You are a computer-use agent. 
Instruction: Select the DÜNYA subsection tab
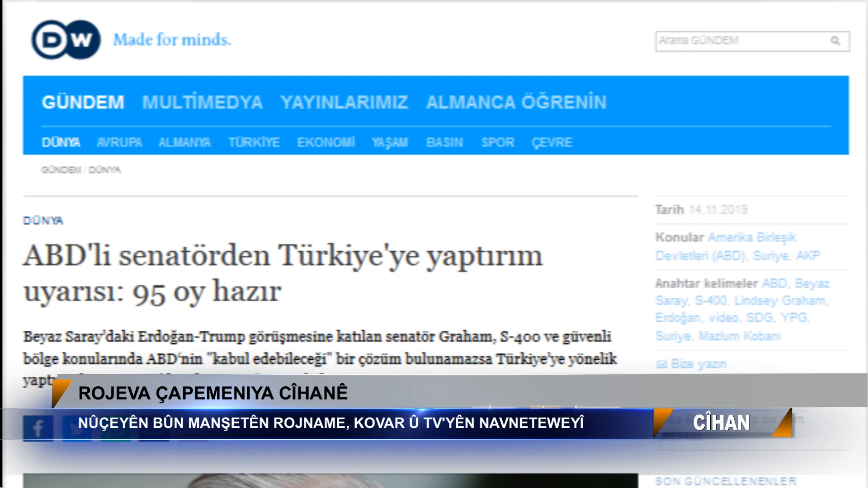coord(61,142)
